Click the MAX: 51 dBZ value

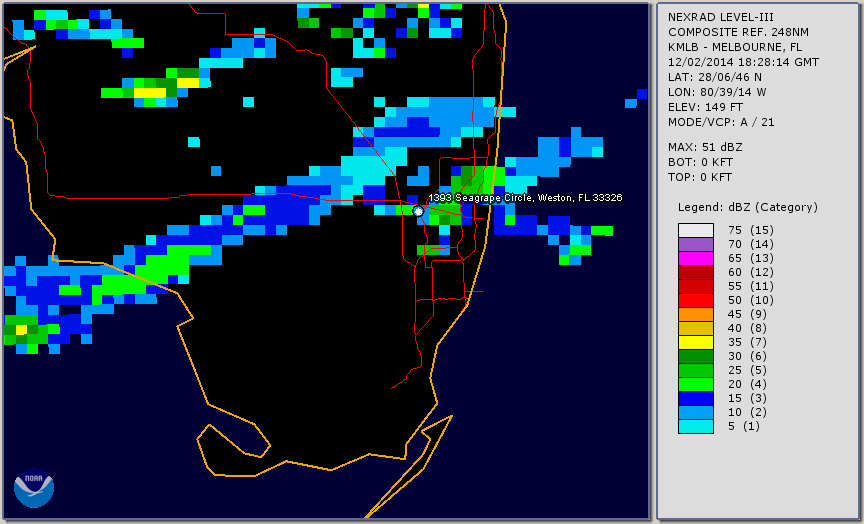(705, 147)
